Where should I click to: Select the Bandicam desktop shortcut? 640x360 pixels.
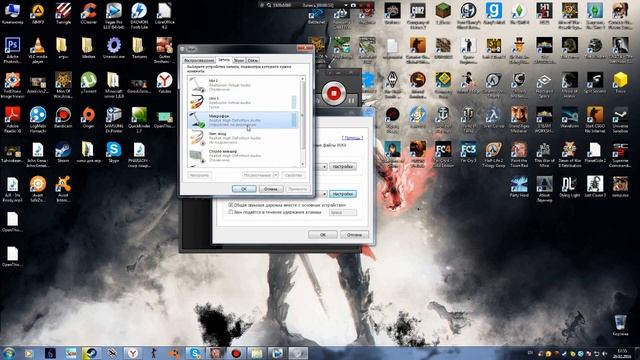(63, 118)
